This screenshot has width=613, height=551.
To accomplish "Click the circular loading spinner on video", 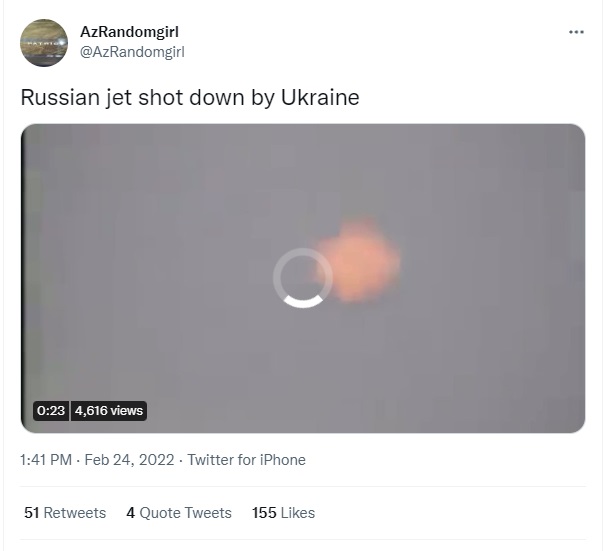I will coord(303,278).
